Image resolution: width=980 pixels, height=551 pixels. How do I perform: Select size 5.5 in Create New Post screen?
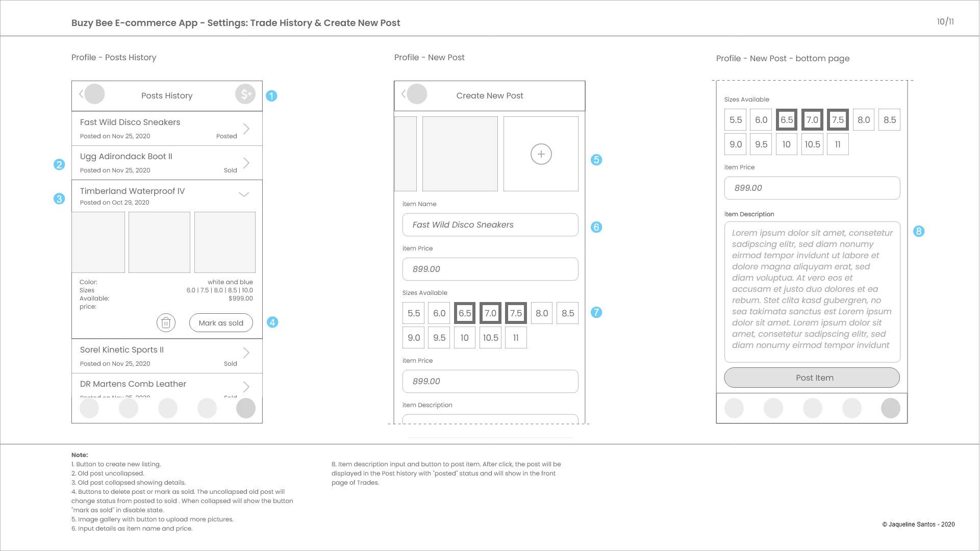click(x=414, y=313)
